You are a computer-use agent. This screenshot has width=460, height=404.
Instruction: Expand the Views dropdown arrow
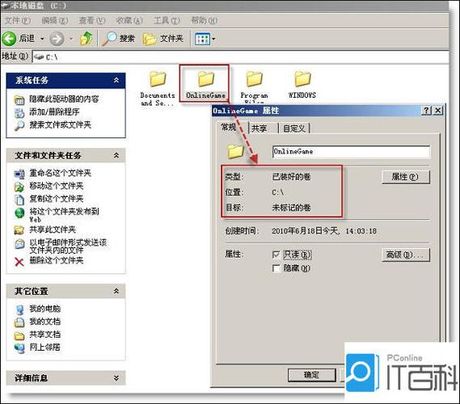point(214,39)
